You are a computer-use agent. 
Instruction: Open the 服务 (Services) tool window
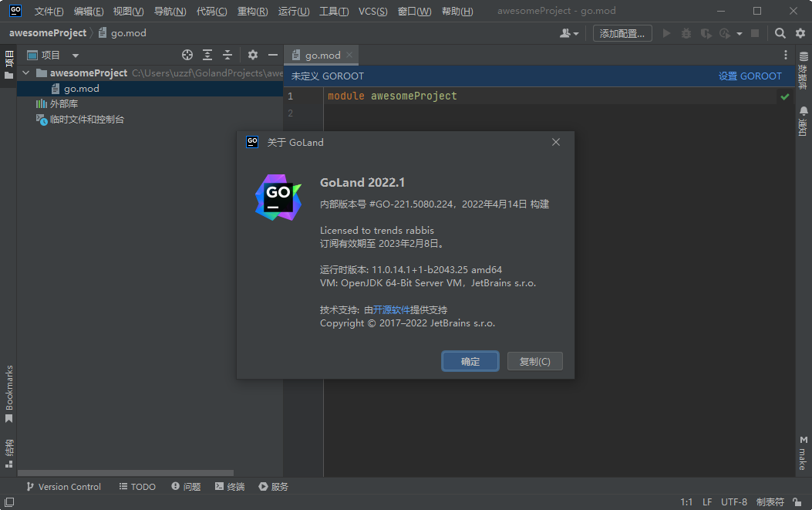coord(274,487)
